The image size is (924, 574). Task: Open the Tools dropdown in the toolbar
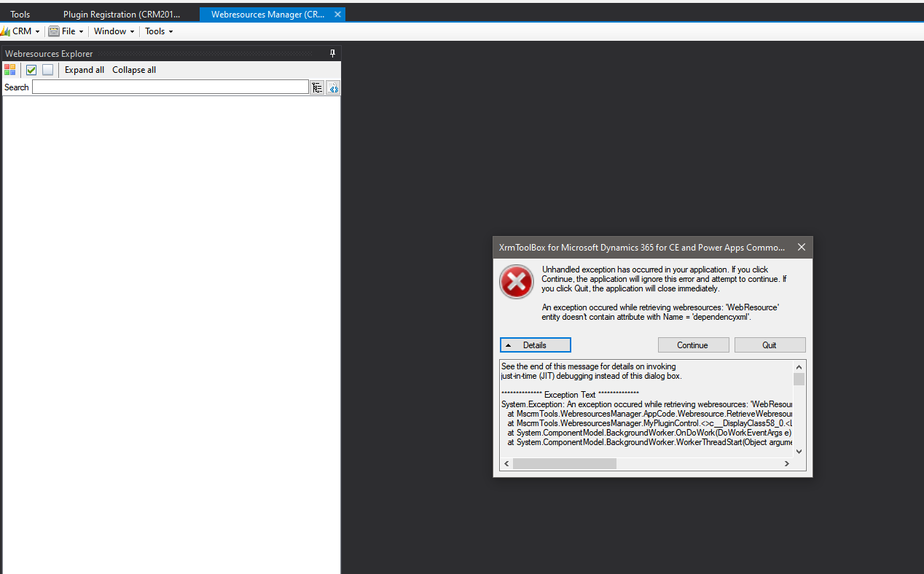[x=157, y=31]
